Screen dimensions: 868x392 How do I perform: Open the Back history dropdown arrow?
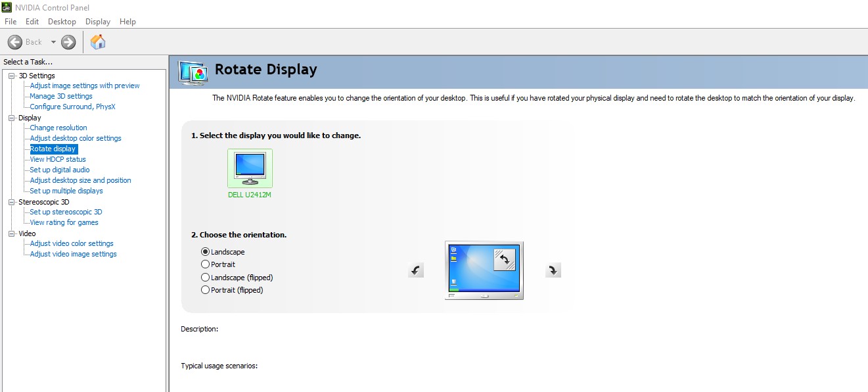[53, 42]
